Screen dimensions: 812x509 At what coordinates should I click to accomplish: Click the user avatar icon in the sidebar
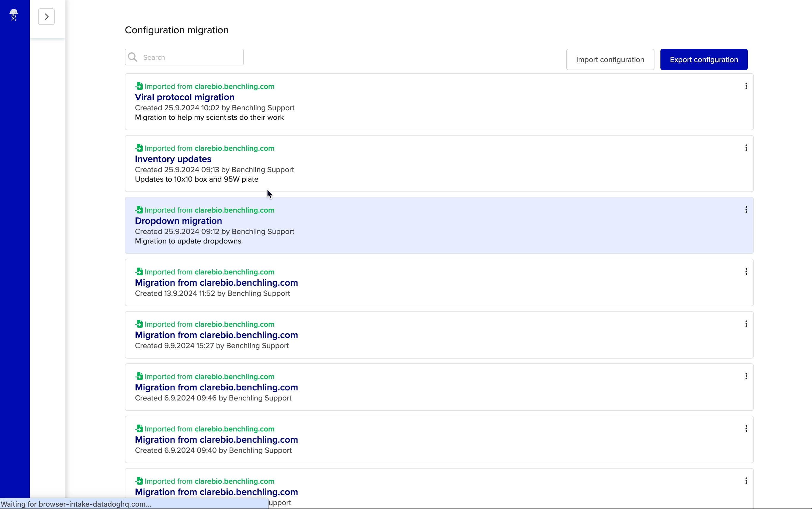pyautogui.click(x=14, y=15)
